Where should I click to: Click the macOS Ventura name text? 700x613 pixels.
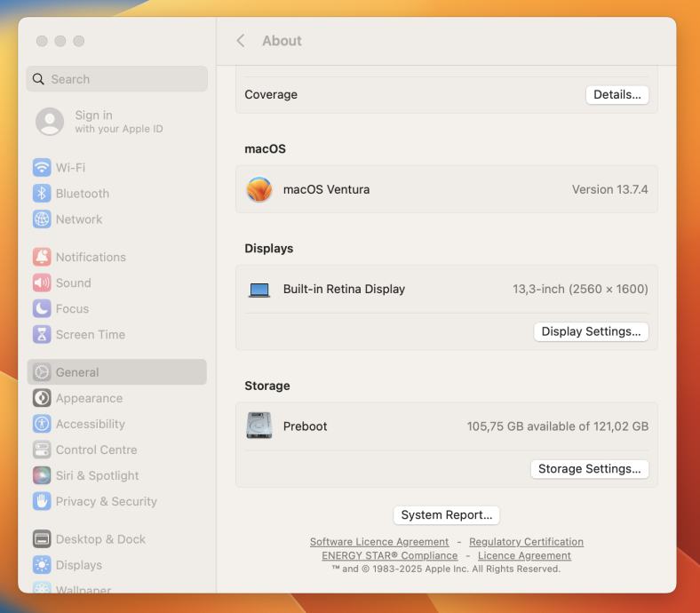tap(326, 189)
